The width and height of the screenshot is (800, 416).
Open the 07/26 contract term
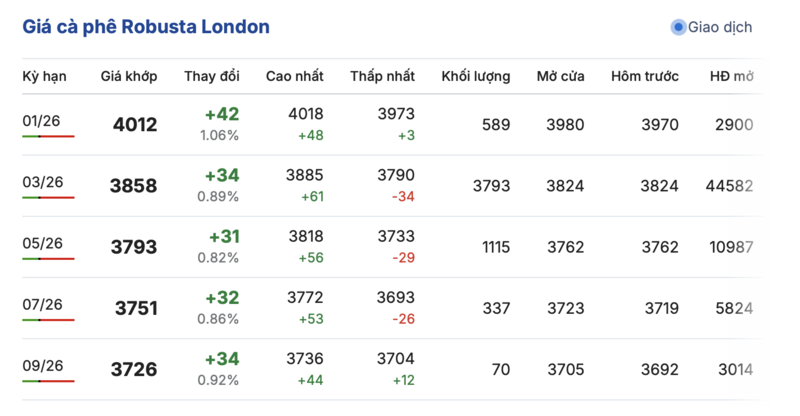click(x=42, y=304)
